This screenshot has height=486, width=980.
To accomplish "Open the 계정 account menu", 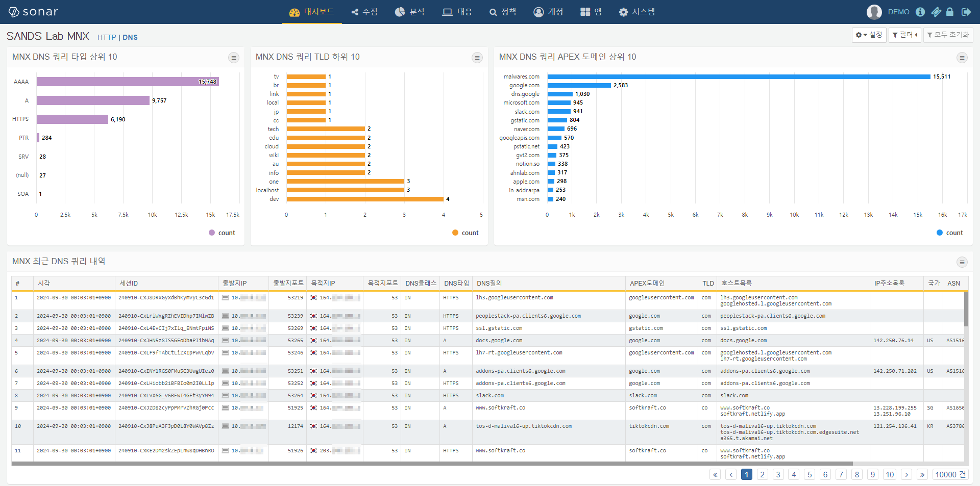I will (x=548, y=12).
